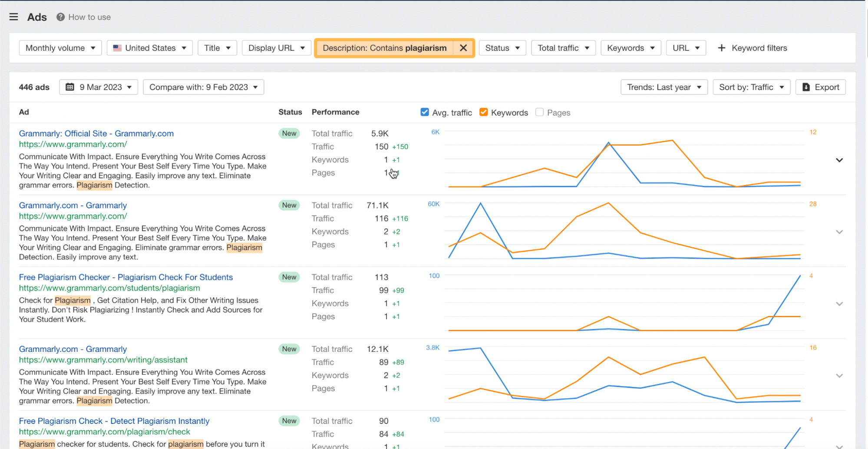Open the Trends: Last year dropdown
868x449 pixels.
pyautogui.click(x=664, y=87)
